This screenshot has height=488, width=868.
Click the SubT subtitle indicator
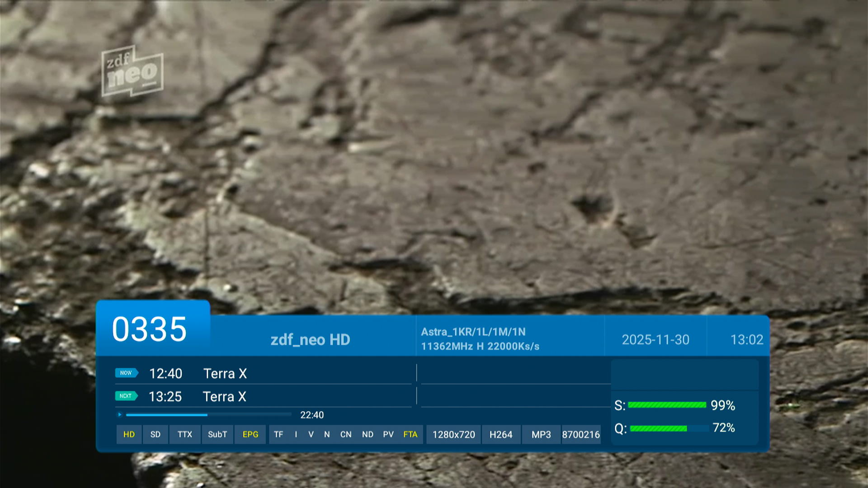coord(217,434)
